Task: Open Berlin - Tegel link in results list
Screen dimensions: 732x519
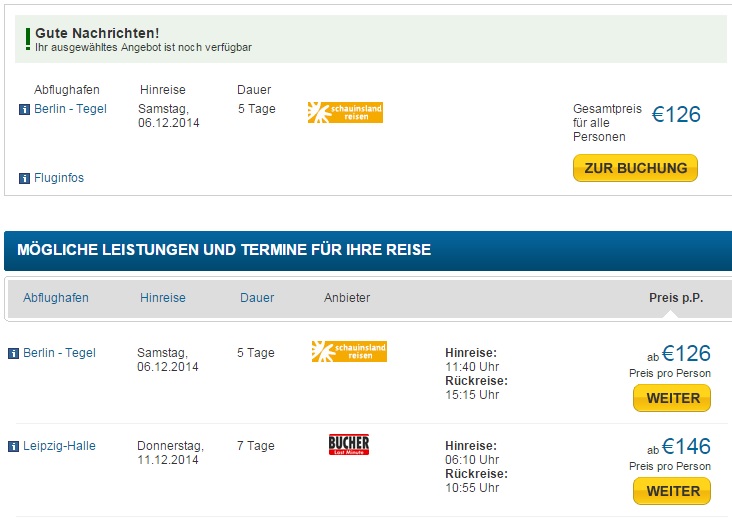Action: pyautogui.click(x=59, y=353)
